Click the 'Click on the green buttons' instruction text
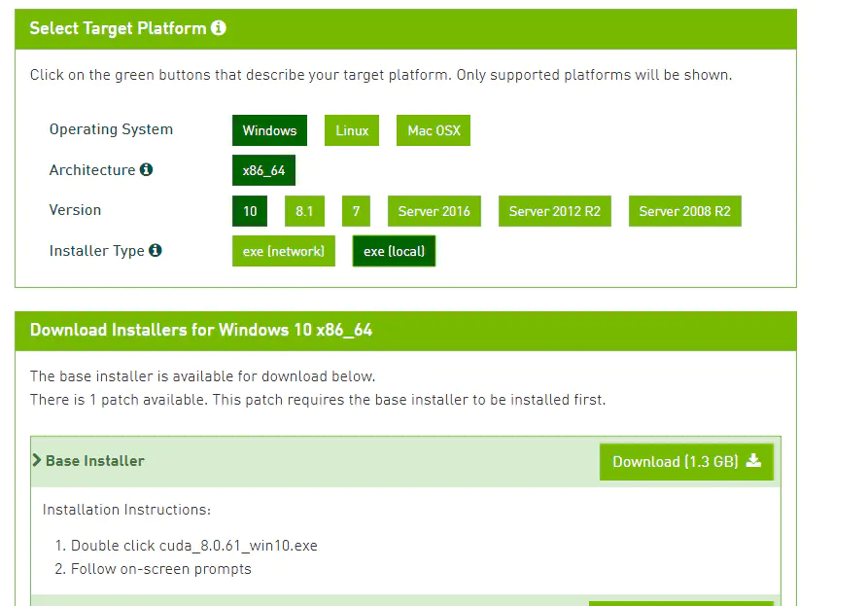 pos(381,75)
